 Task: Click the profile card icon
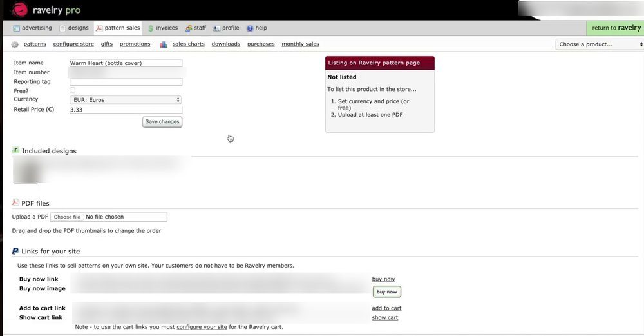pyautogui.click(x=216, y=28)
